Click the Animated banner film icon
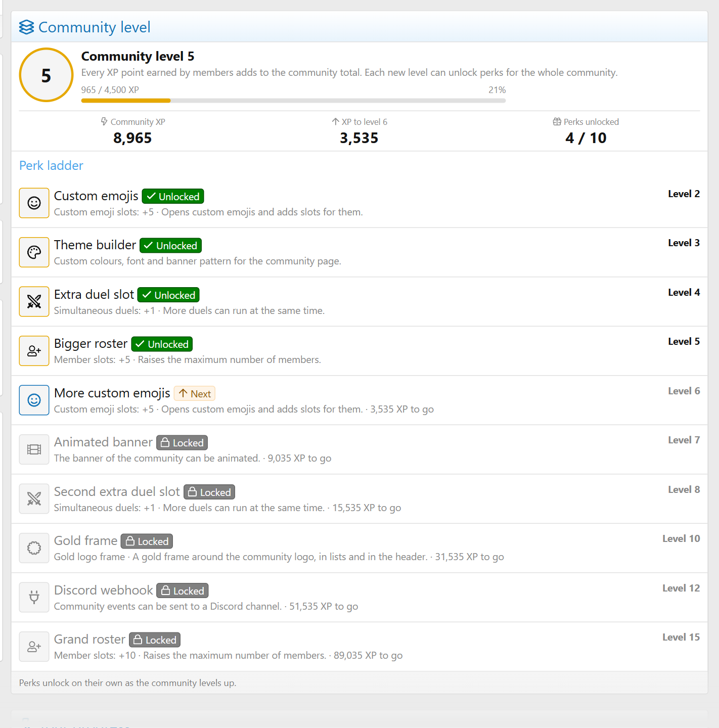Image resolution: width=719 pixels, height=728 pixels. (x=34, y=449)
